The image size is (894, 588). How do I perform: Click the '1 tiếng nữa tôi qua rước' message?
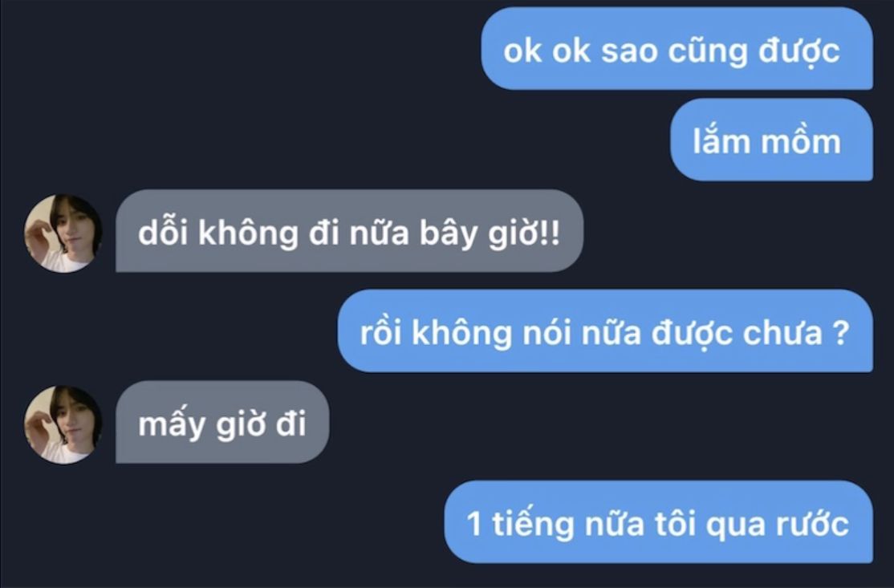[659, 522]
